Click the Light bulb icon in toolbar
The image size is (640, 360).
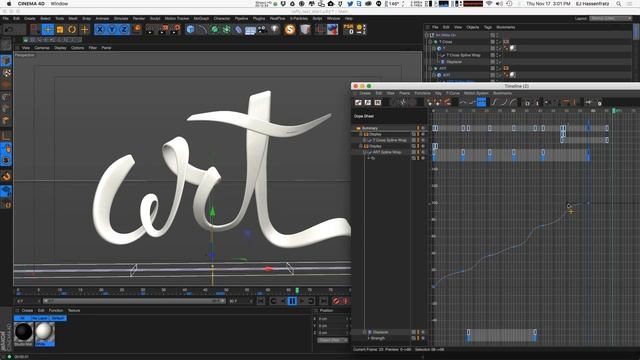(275, 29)
